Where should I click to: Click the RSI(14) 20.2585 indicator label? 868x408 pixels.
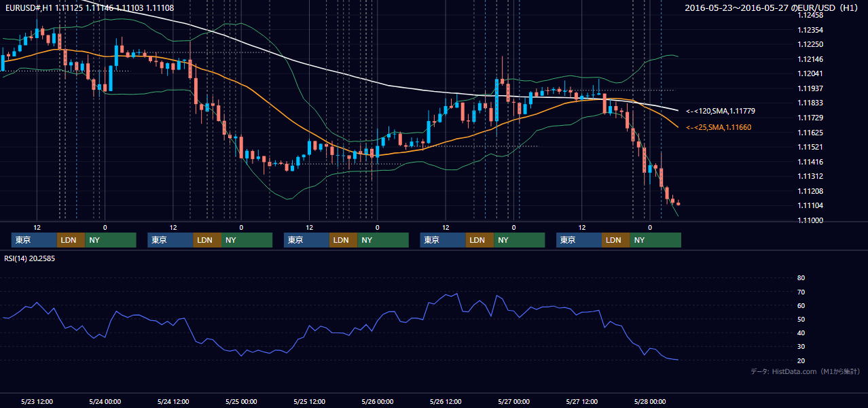tap(30, 258)
